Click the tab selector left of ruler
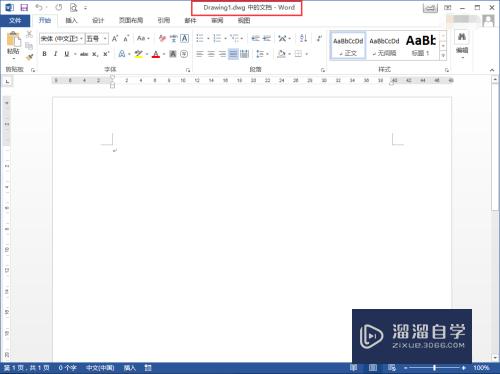 coord(7,81)
